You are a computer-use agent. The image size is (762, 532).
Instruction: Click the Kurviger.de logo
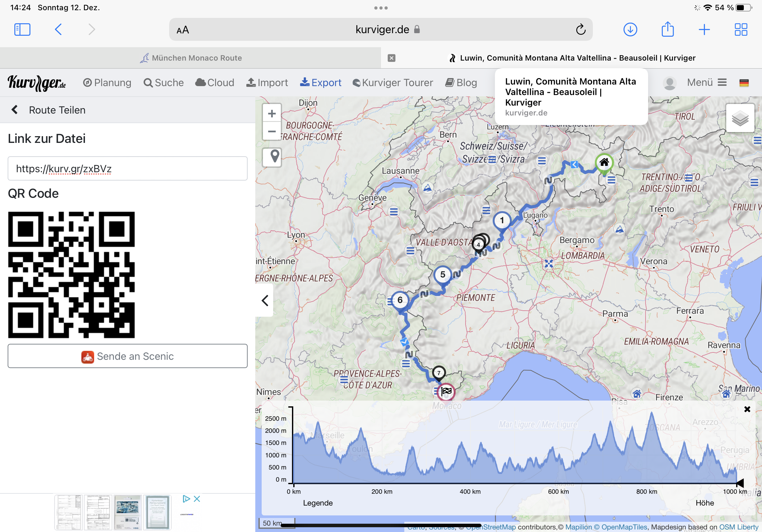[x=36, y=83]
